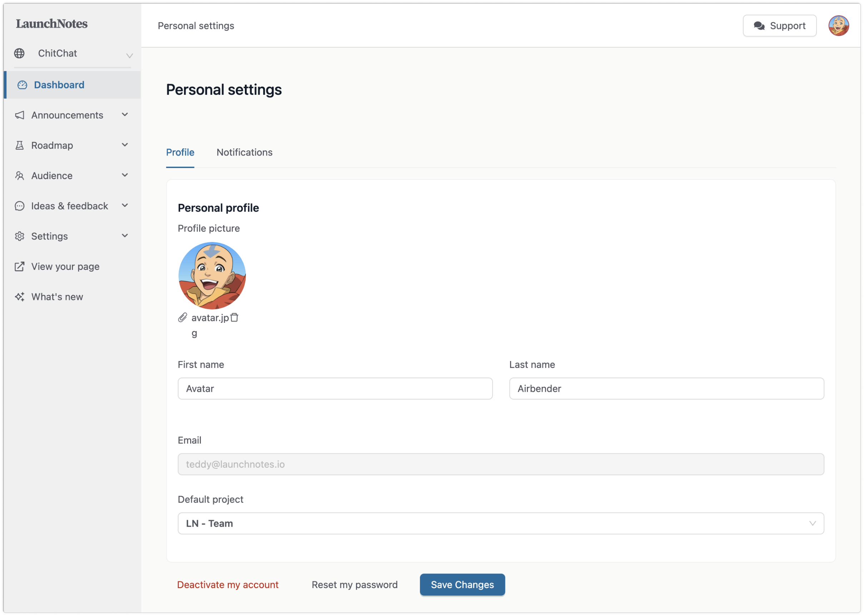Go to Dashboard in the sidebar

(x=73, y=85)
